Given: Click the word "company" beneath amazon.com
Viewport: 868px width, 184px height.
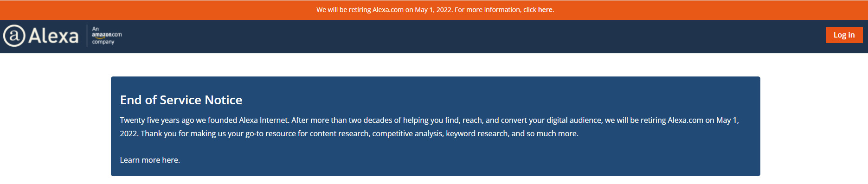Looking at the screenshot, I should click(x=103, y=42).
